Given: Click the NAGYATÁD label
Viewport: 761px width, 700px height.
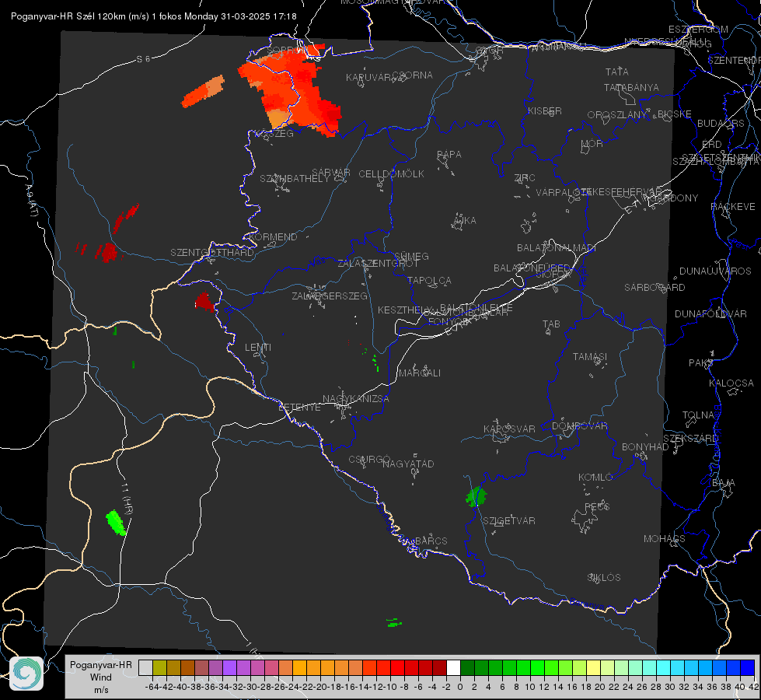Looking at the screenshot, I should pyautogui.click(x=408, y=464).
